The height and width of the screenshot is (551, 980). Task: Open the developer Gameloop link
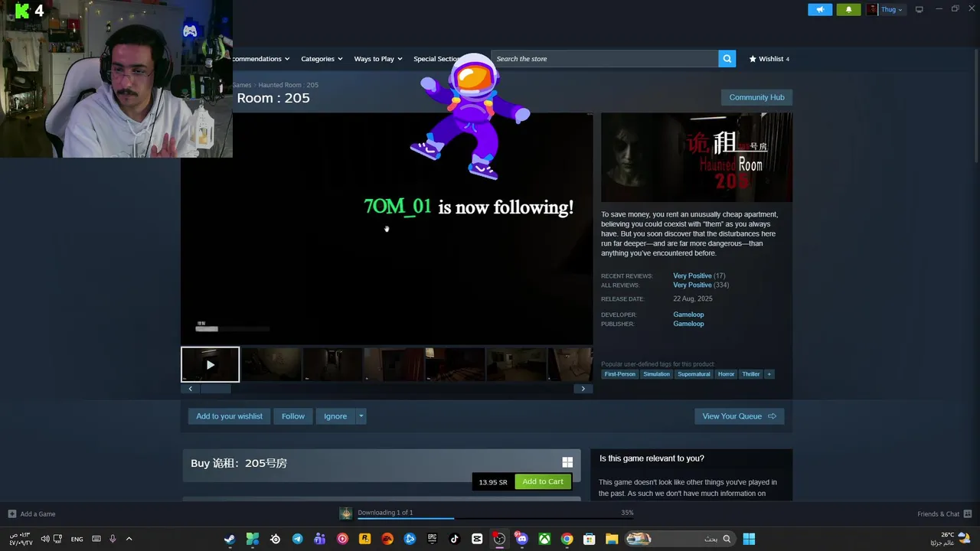click(x=688, y=315)
